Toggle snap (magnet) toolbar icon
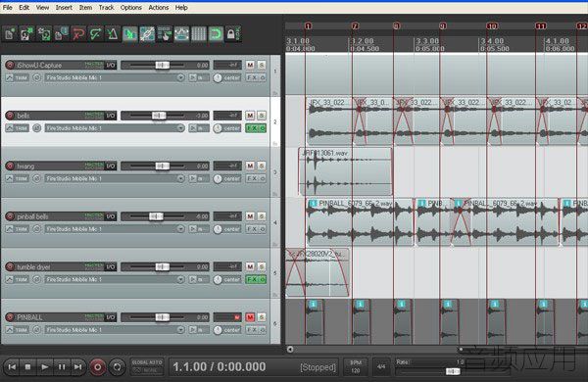This screenshot has width=588, height=382. click(x=216, y=34)
